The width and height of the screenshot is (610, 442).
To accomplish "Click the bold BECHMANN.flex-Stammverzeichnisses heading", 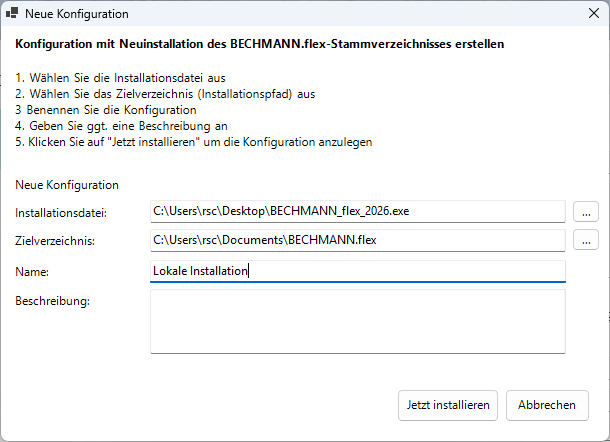I will tap(260, 45).
